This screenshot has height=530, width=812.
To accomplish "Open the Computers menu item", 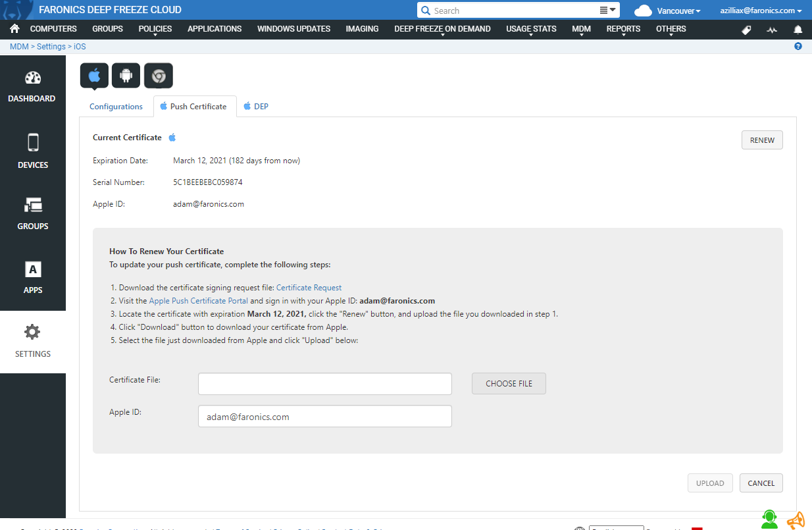I will [53, 29].
